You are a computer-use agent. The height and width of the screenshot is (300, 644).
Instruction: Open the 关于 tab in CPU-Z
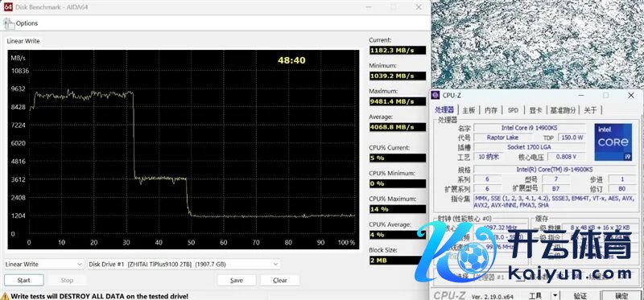click(x=590, y=110)
